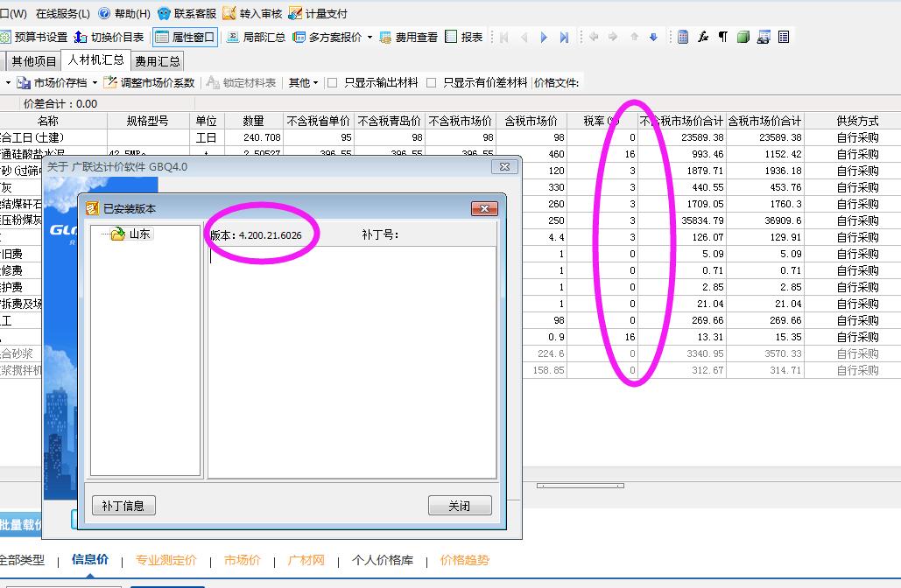
Task: Click the 供货方式 column header
Action: click(857, 121)
